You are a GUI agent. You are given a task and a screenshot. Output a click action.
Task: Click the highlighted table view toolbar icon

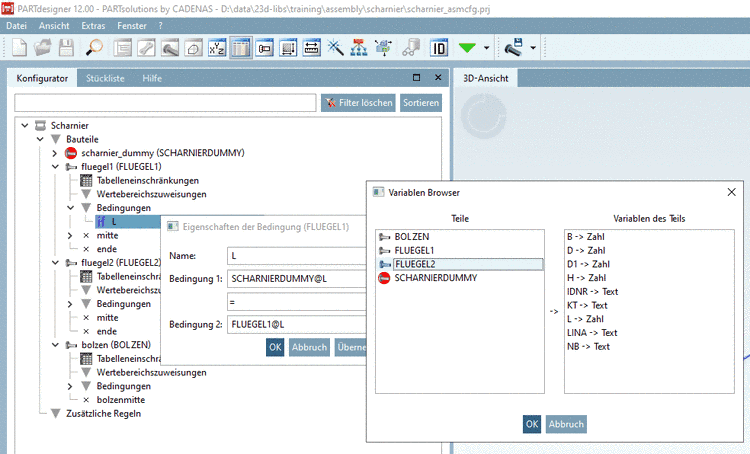(241, 48)
